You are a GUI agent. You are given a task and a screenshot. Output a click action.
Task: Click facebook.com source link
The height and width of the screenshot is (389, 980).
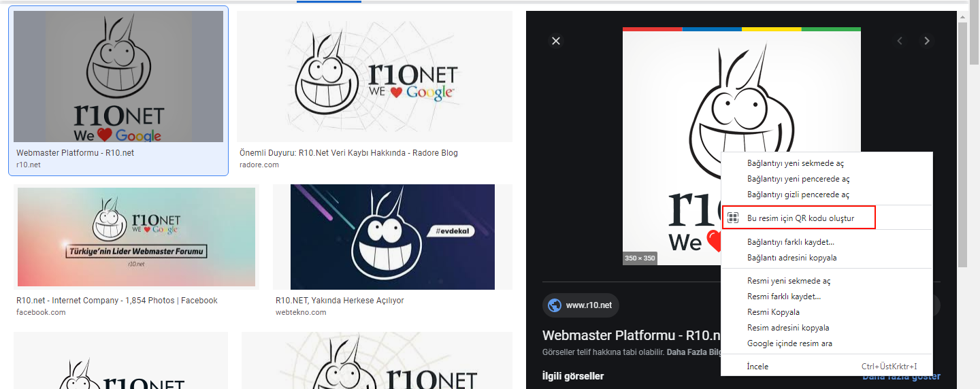(41, 312)
